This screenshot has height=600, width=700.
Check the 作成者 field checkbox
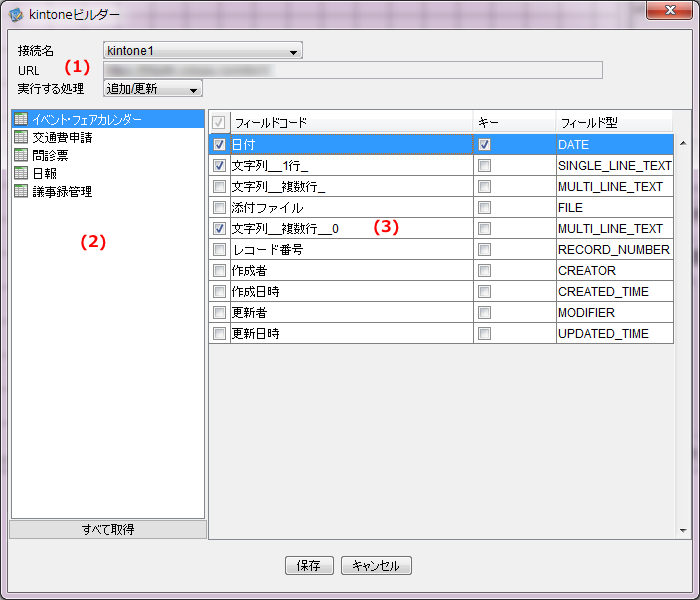[219, 270]
